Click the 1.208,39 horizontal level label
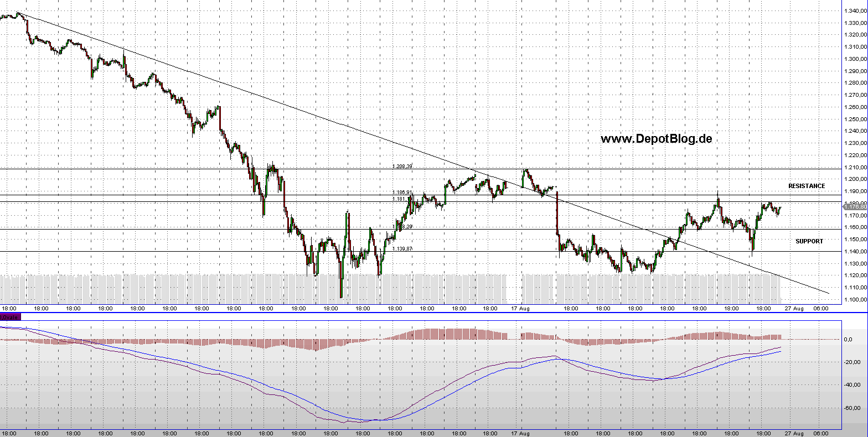Screen dimensions: 868x437 (402, 166)
